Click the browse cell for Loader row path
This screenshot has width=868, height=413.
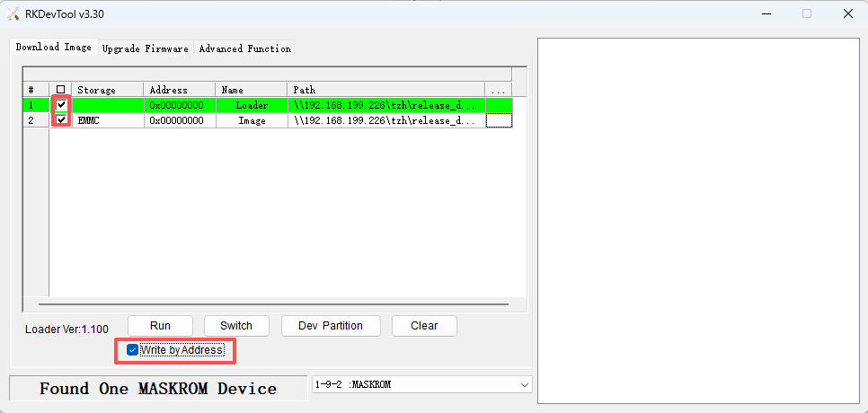click(498, 105)
